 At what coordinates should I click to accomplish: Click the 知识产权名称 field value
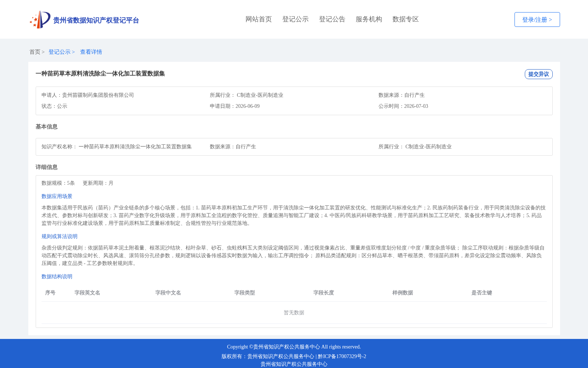135,146
